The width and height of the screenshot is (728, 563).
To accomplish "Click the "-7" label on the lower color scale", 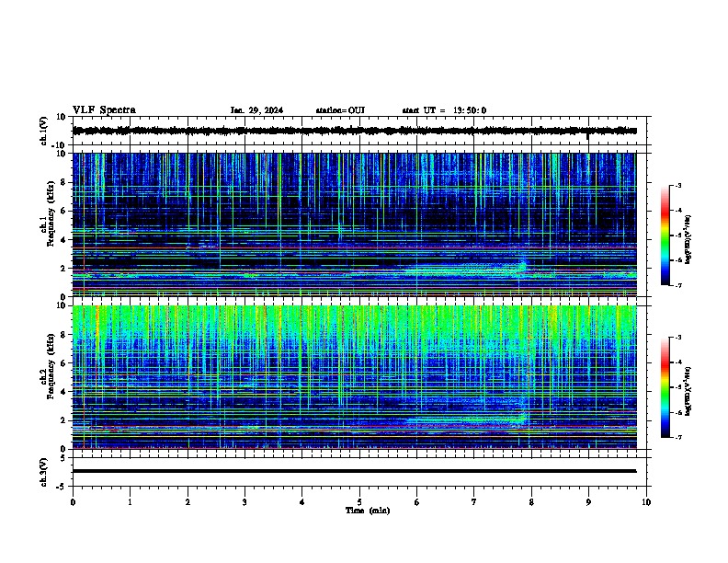I will pos(678,437).
